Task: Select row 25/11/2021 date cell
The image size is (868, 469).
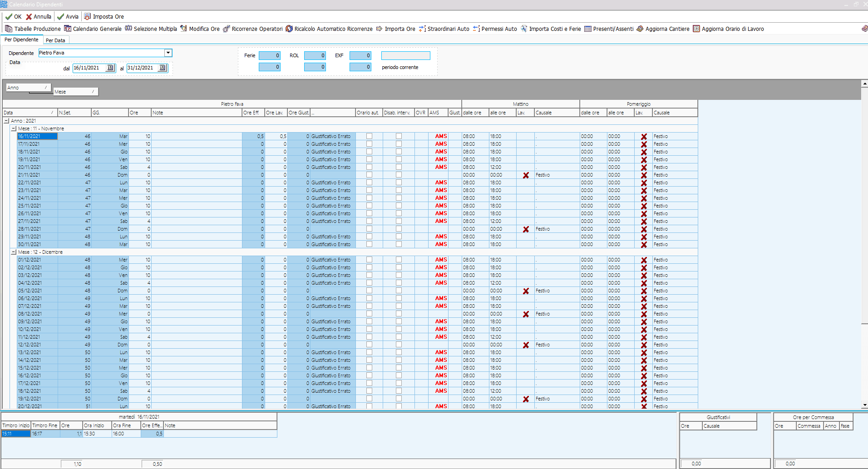Action: click(37, 206)
